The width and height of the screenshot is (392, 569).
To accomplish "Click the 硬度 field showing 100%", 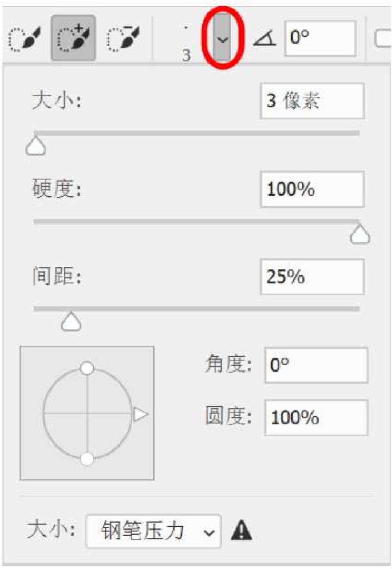I will 312,190.
